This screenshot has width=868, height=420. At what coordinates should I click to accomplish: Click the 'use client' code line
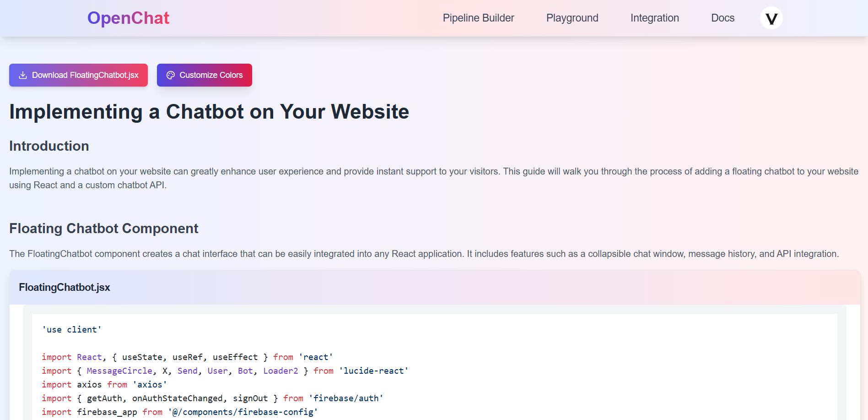pos(71,330)
